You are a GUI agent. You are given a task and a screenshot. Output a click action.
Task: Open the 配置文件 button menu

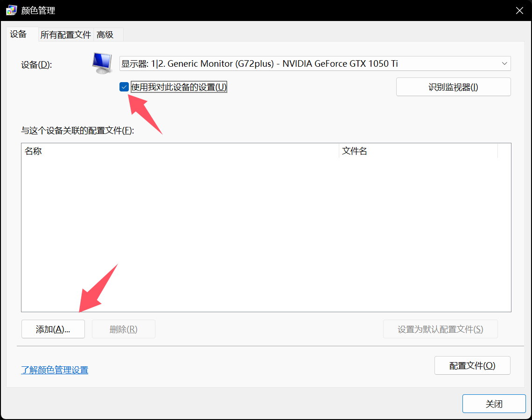click(x=472, y=365)
